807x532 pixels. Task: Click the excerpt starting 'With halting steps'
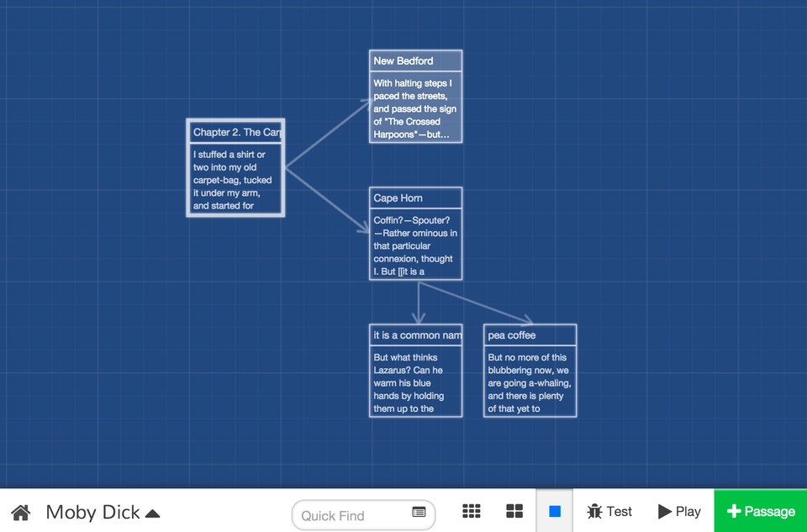(415, 108)
